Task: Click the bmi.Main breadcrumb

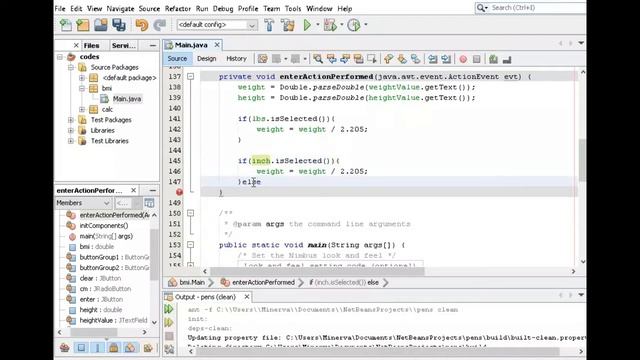Action: point(192,282)
